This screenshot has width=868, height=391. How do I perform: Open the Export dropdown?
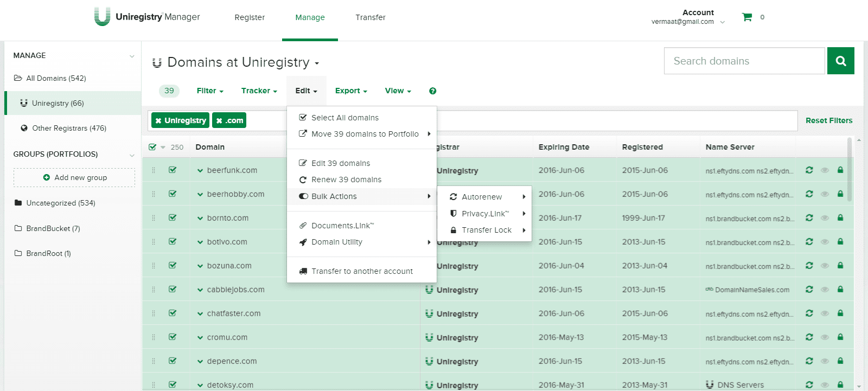tap(351, 91)
